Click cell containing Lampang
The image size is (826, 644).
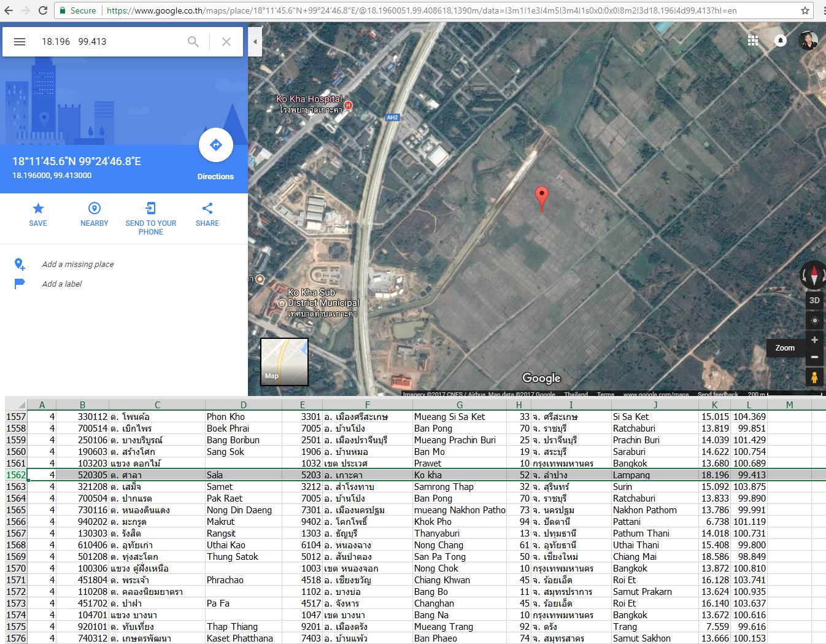pos(654,475)
